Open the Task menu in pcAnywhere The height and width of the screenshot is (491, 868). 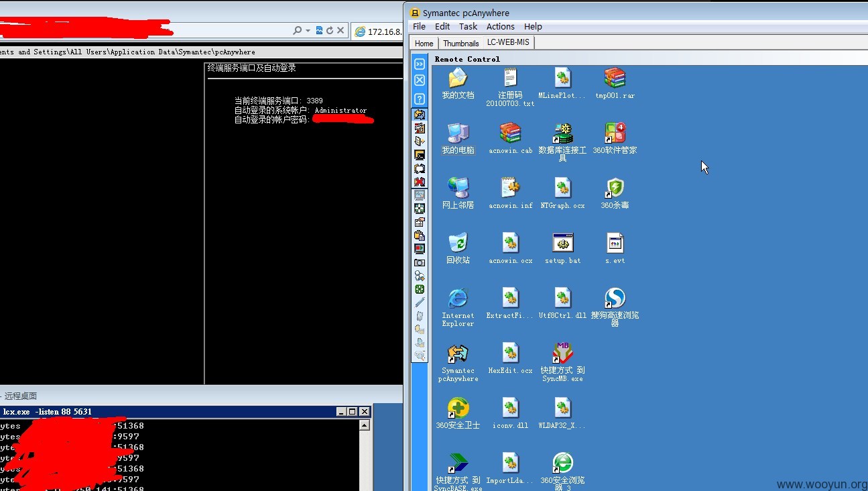pos(469,27)
